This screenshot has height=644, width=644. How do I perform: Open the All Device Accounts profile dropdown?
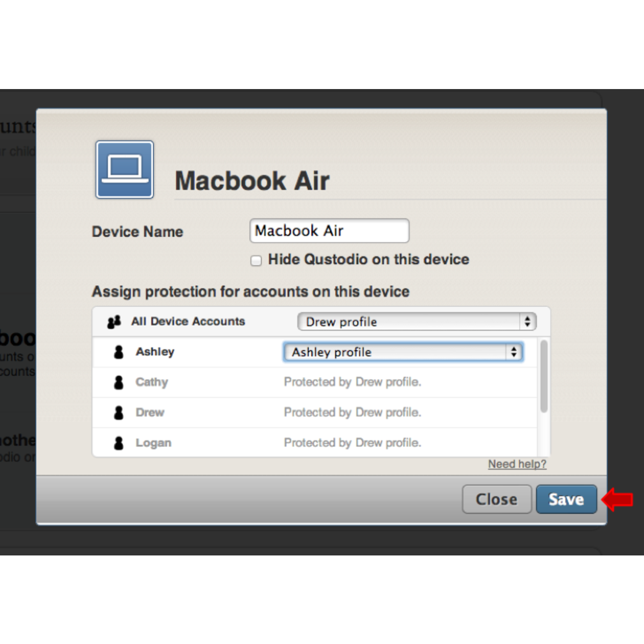click(x=417, y=322)
